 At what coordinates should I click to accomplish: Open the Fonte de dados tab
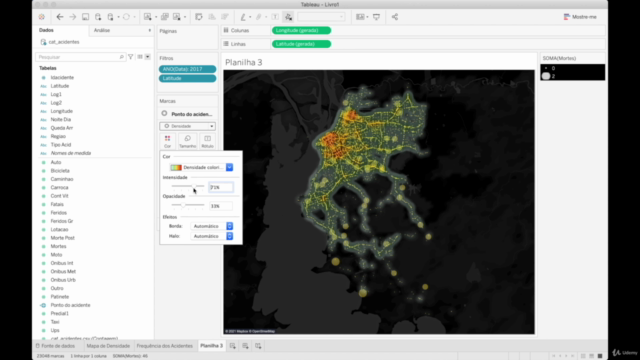pyautogui.click(x=55, y=346)
